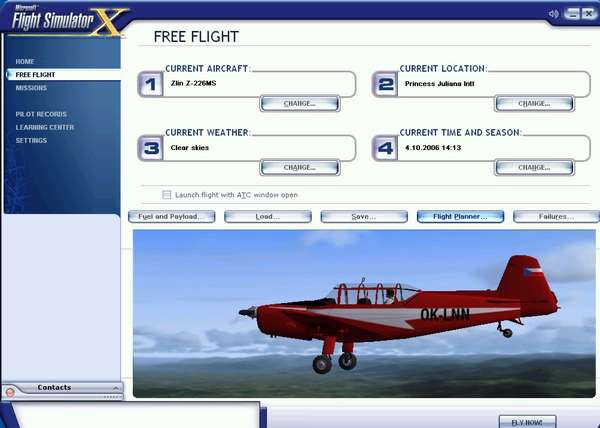
Task: Open LEARNING CENTER in sidebar
Action: point(45,127)
